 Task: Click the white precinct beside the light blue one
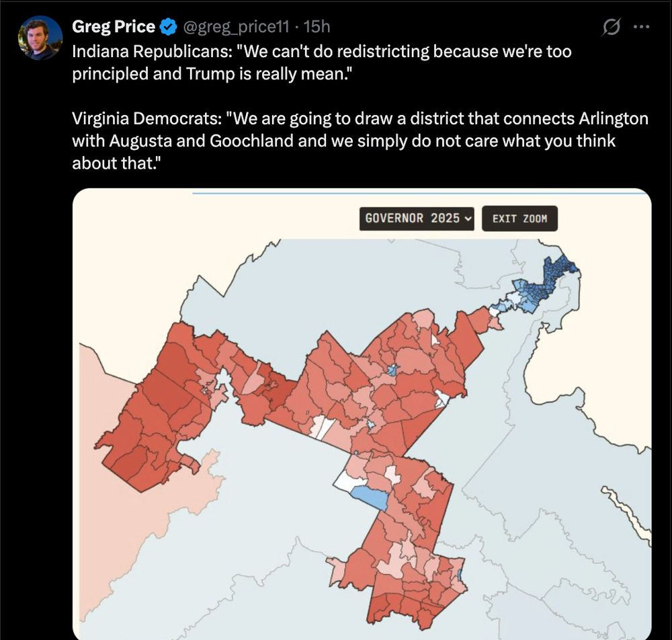347,480
